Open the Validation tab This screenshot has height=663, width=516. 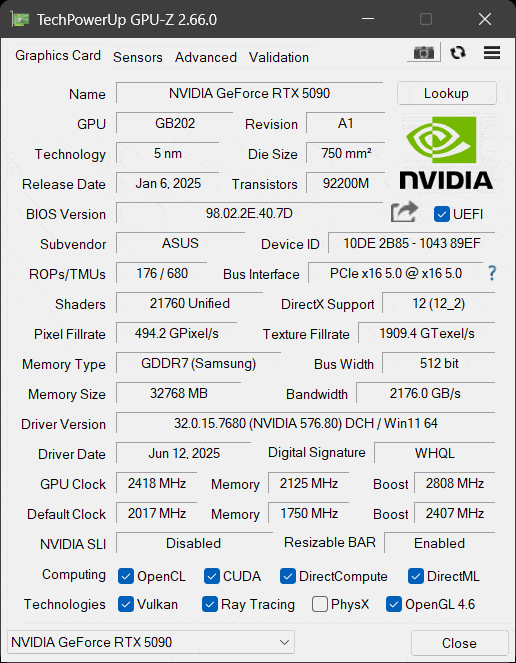point(279,57)
